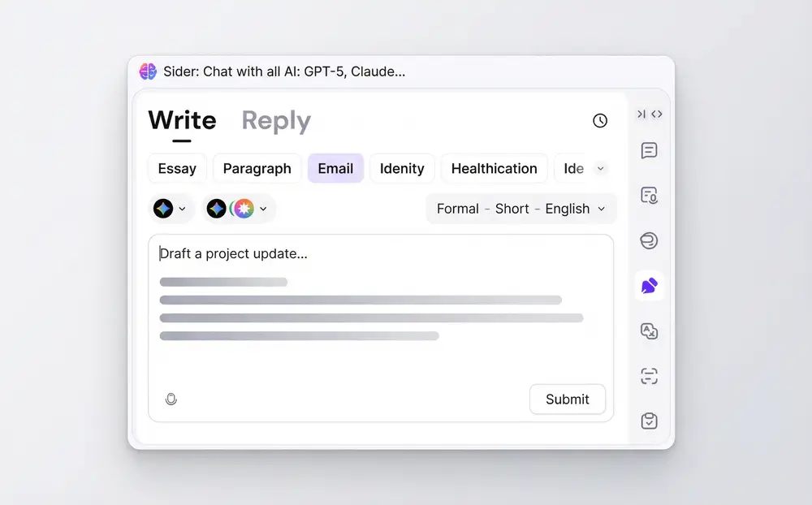
Task: Expand more format chips with the chevron
Action: click(x=601, y=168)
